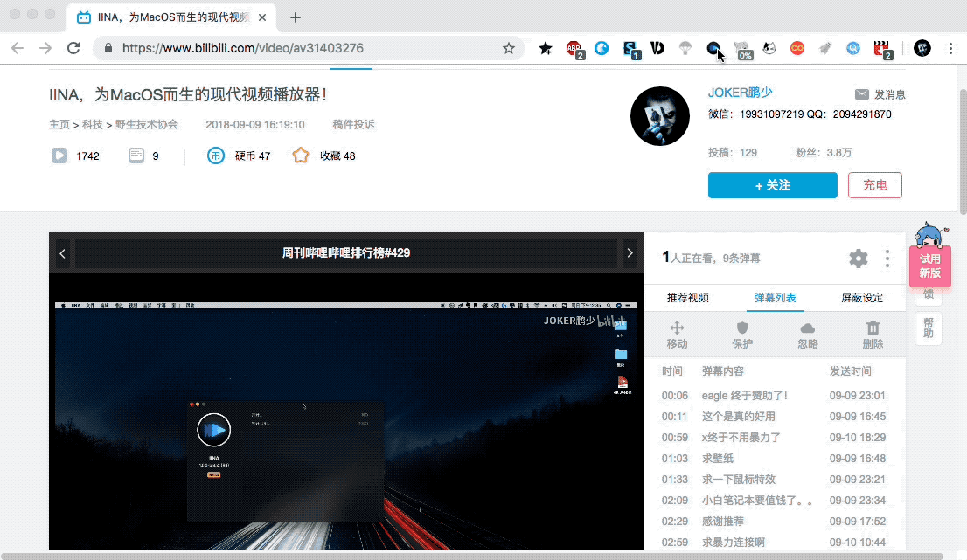Click the danmaku count icon next to 9
967x560 pixels.
pyautogui.click(x=136, y=156)
